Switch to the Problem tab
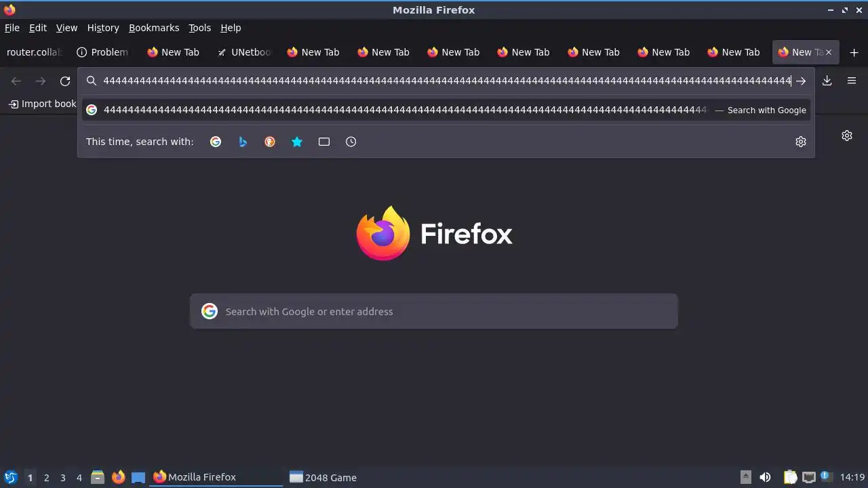This screenshot has height=488, width=868. 103,52
